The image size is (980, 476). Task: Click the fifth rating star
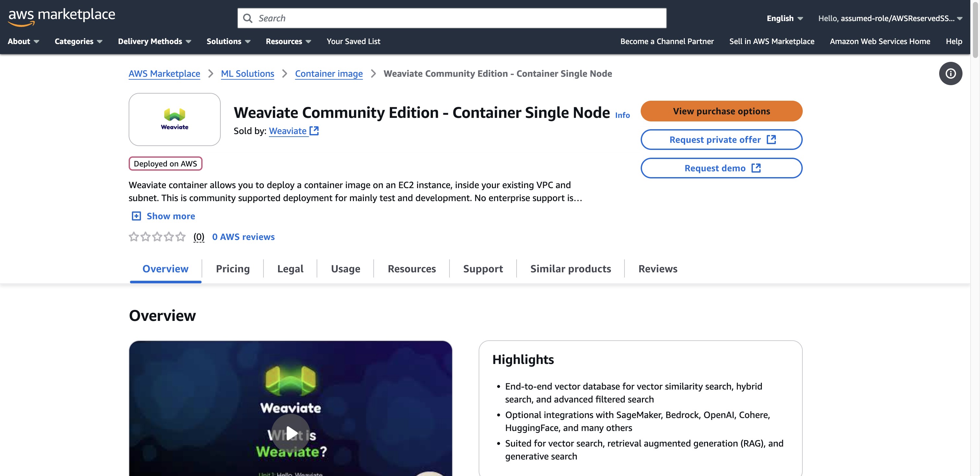point(180,237)
